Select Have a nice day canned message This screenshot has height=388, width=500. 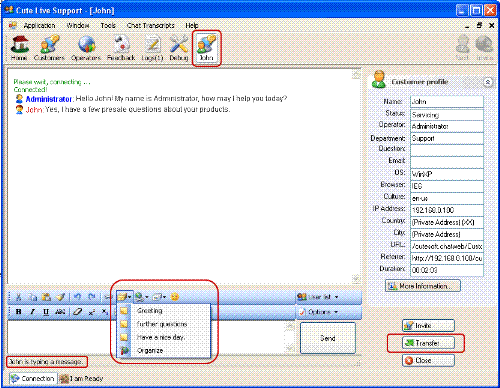click(x=164, y=337)
